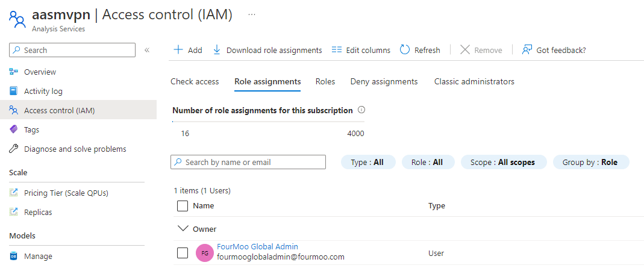The image size is (644, 274).
Task: Click the Refresh button label
Action: (x=427, y=50)
